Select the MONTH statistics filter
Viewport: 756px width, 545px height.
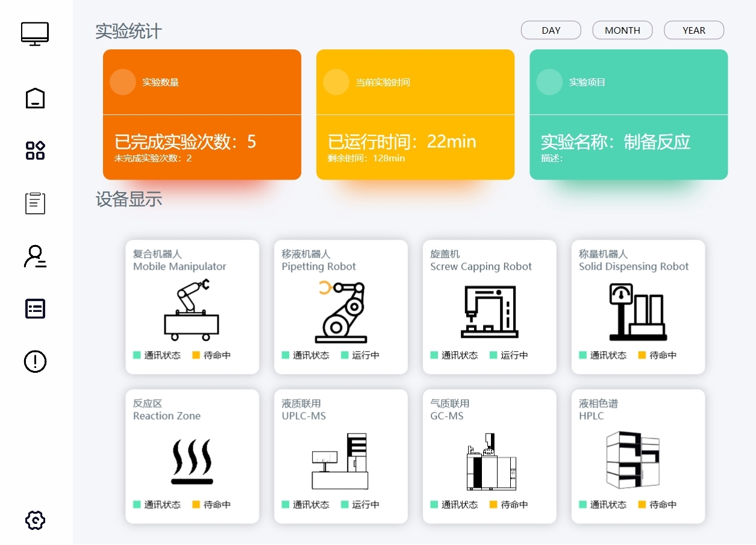622,30
